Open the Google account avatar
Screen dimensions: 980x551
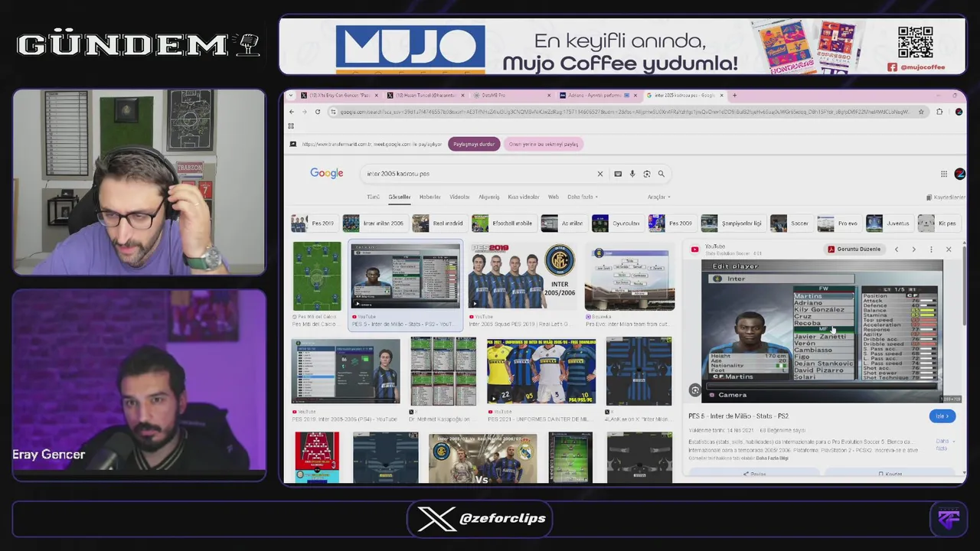(x=959, y=174)
